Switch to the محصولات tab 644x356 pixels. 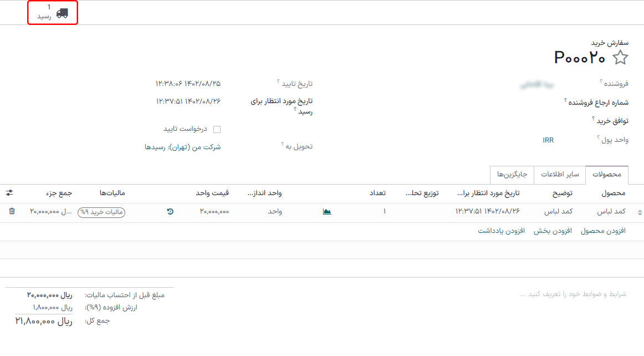click(x=607, y=175)
